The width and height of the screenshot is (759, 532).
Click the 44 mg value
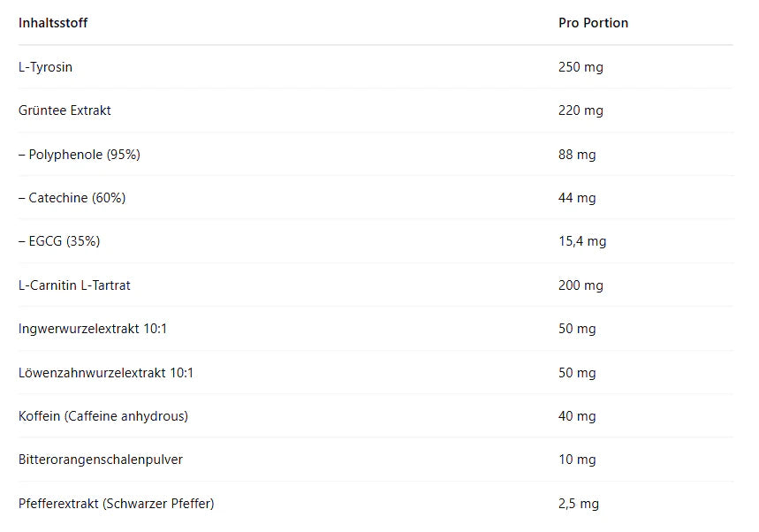coord(577,198)
